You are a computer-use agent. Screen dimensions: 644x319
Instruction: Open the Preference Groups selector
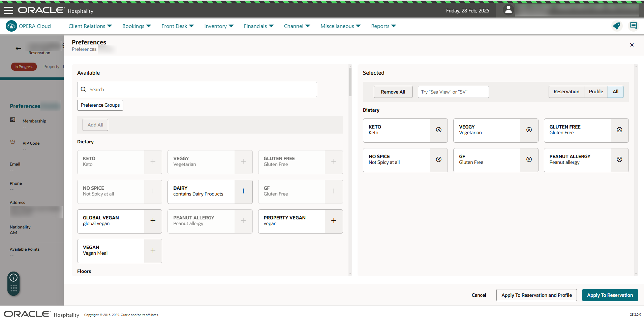click(100, 105)
